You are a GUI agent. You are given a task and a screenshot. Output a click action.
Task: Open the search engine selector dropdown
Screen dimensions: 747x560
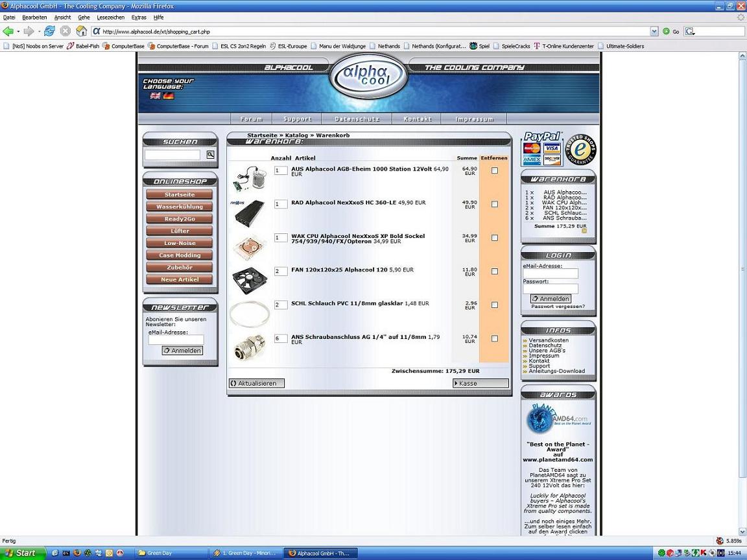point(690,31)
